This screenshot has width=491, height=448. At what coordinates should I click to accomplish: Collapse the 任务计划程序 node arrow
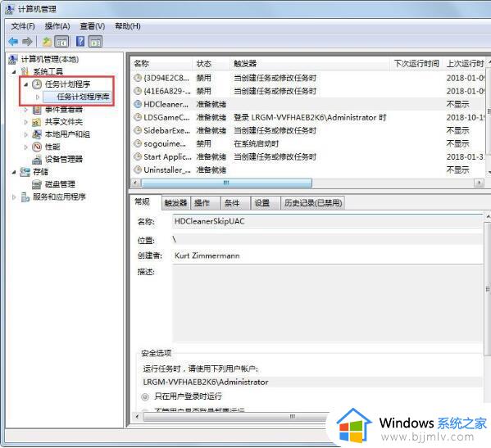coord(26,84)
